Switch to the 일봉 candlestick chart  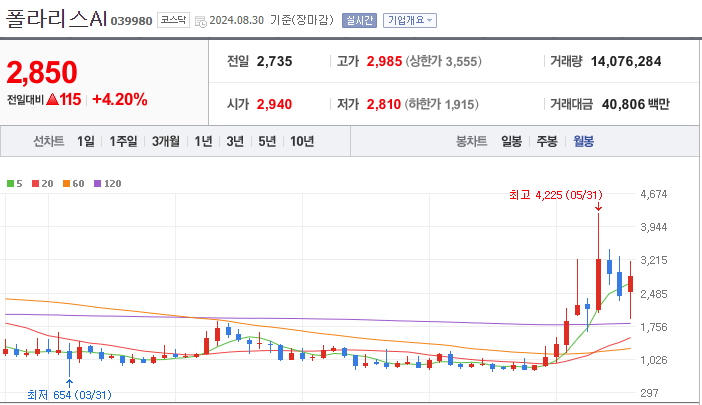511,141
